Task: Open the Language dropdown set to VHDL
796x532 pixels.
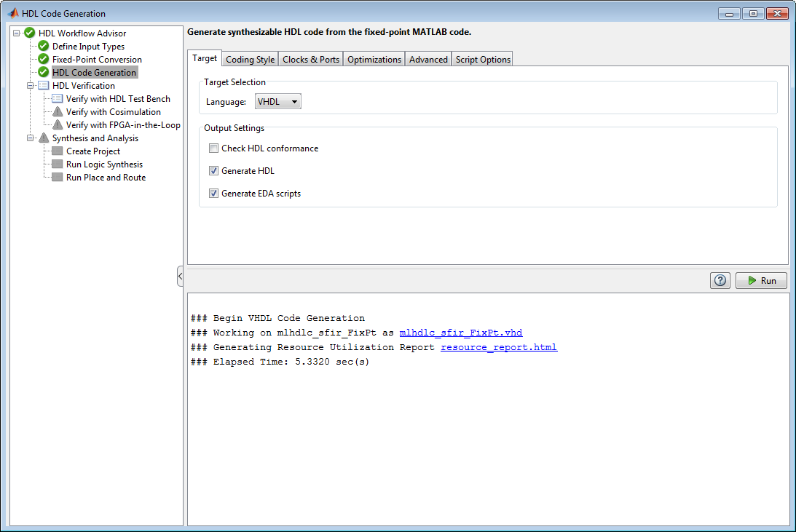Action: pos(277,101)
